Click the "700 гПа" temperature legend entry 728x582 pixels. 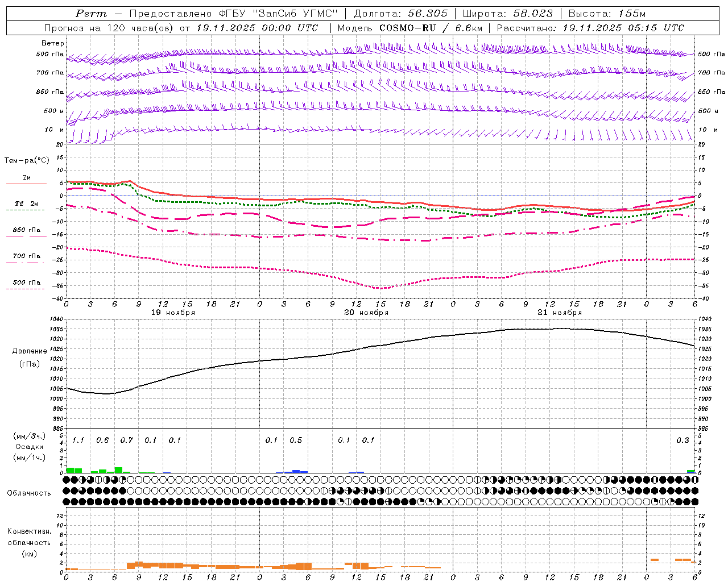[x=27, y=256]
